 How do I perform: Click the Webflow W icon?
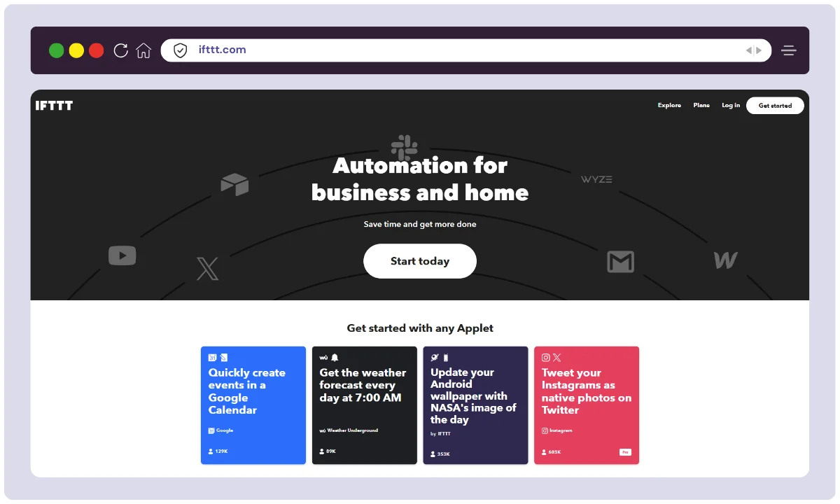click(x=726, y=260)
